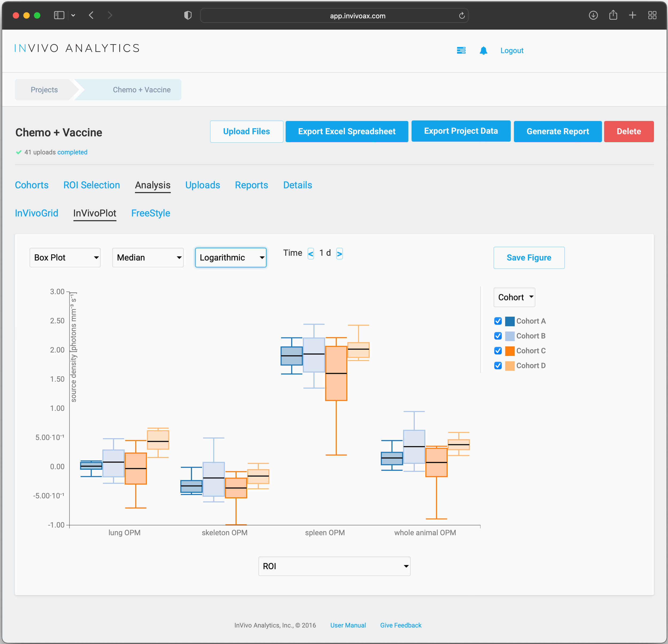
Task: Advance time forward with the right arrow
Action: click(x=339, y=253)
